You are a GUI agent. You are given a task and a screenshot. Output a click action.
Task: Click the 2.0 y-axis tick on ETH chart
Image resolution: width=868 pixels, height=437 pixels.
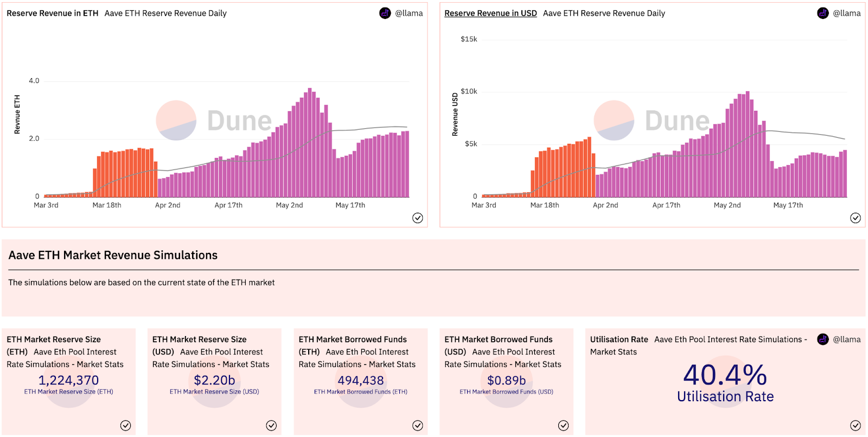pyautogui.click(x=34, y=138)
